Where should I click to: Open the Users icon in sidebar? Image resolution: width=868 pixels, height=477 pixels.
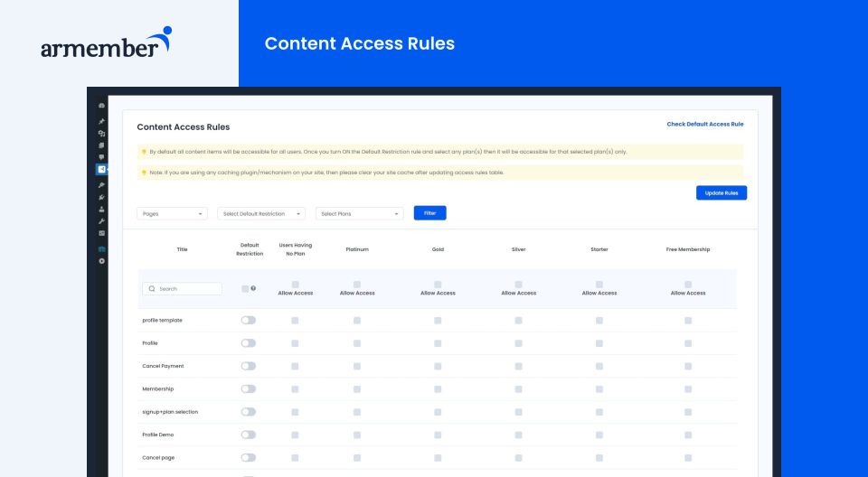click(102, 209)
